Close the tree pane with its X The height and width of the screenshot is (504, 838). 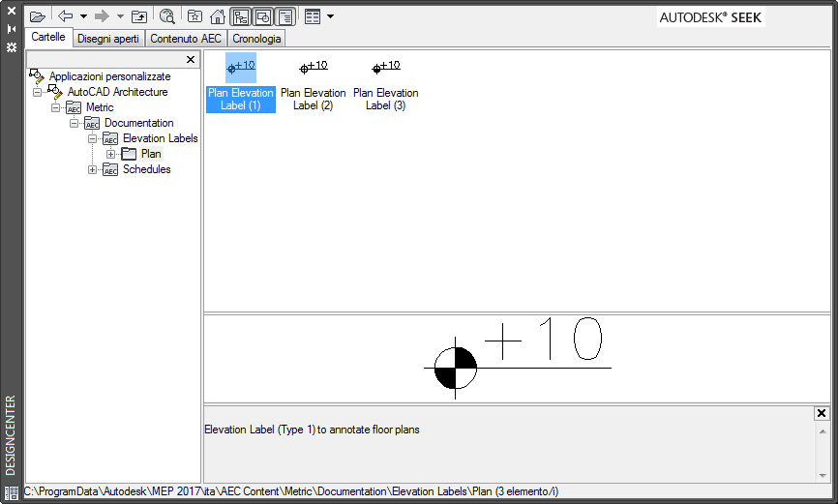(x=191, y=59)
